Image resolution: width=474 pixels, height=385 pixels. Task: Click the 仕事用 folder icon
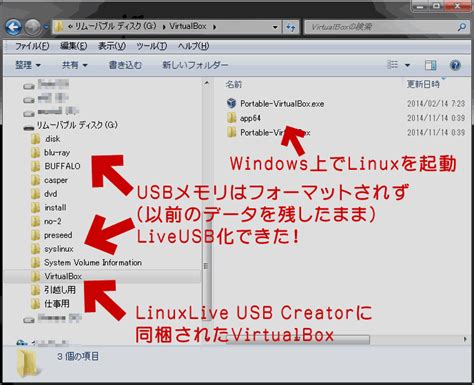coord(36,304)
